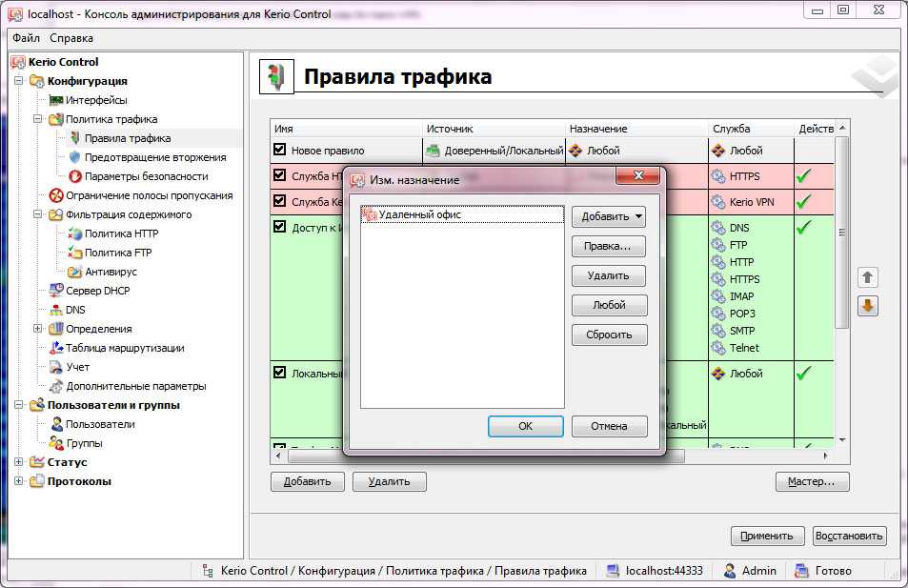
Task: Click the Учет icon in the tree
Action: point(56,367)
